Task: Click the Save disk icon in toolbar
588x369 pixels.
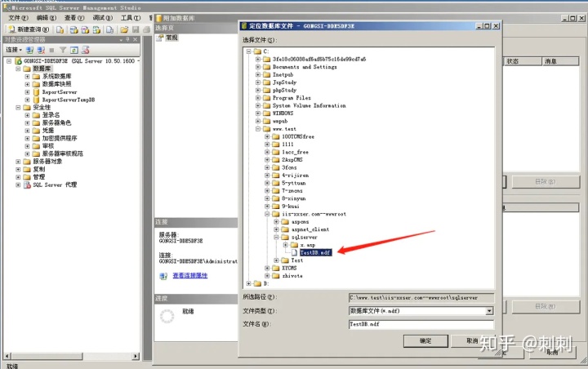Action: coord(136,29)
